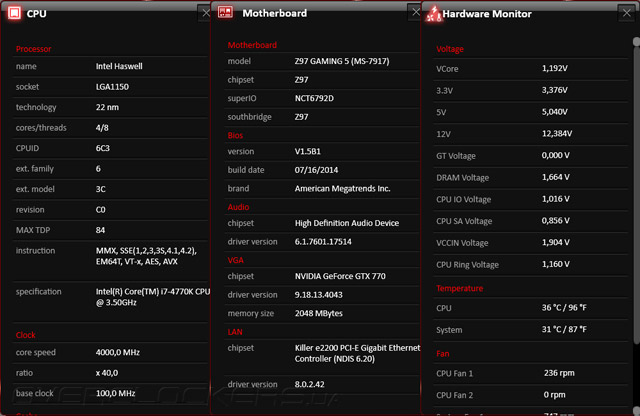The width and height of the screenshot is (640, 416).
Task: Click the 'Processor' section heading
Action: point(33,49)
